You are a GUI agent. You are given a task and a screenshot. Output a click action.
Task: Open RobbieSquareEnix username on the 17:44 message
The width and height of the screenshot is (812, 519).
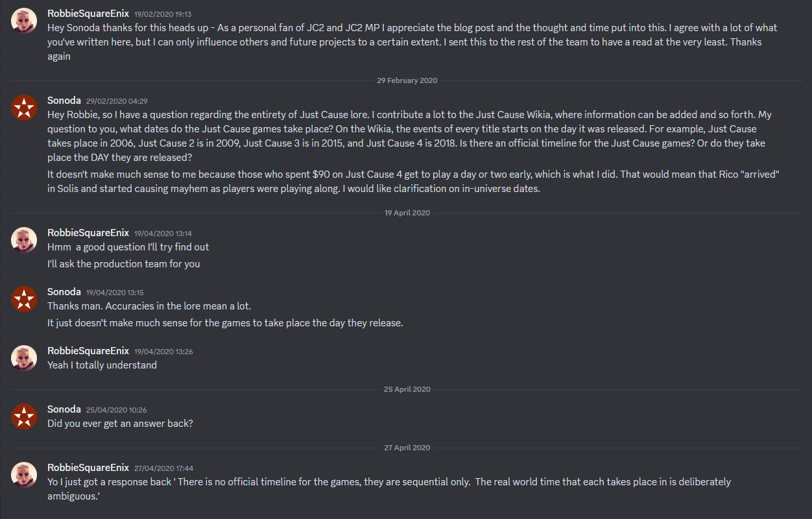tap(88, 467)
